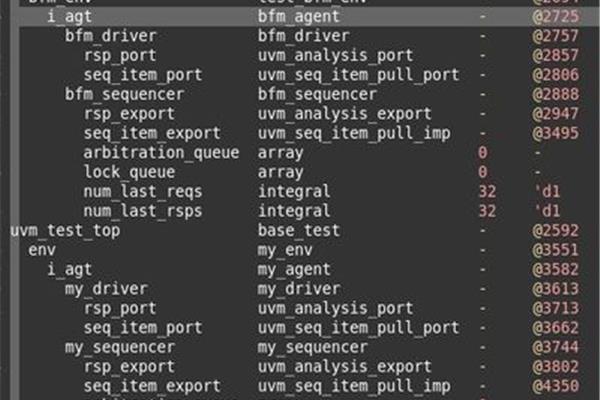Click the @3495 handle value
The width and height of the screenshot is (600, 400).
(555, 134)
